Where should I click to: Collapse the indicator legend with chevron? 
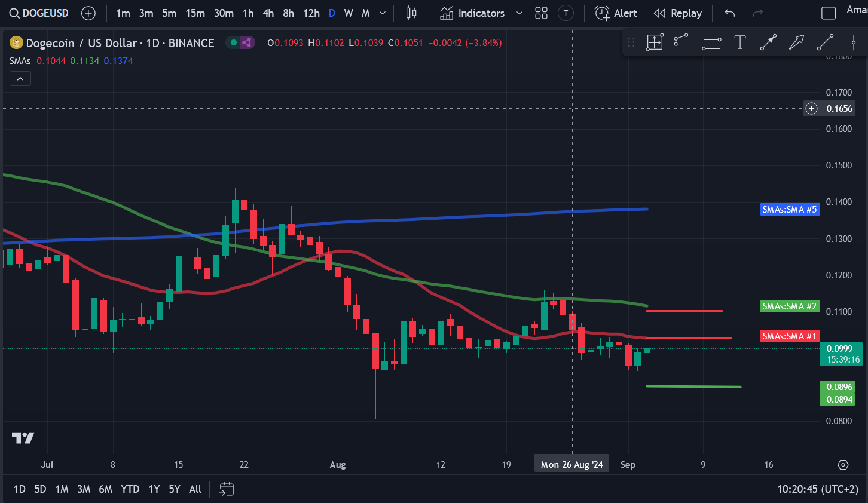[x=20, y=79]
